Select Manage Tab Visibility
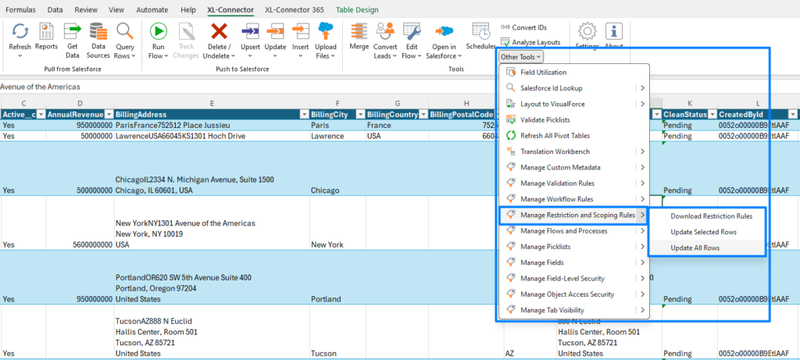Image resolution: width=800 pixels, height=360 pixels. coord(574,310)
